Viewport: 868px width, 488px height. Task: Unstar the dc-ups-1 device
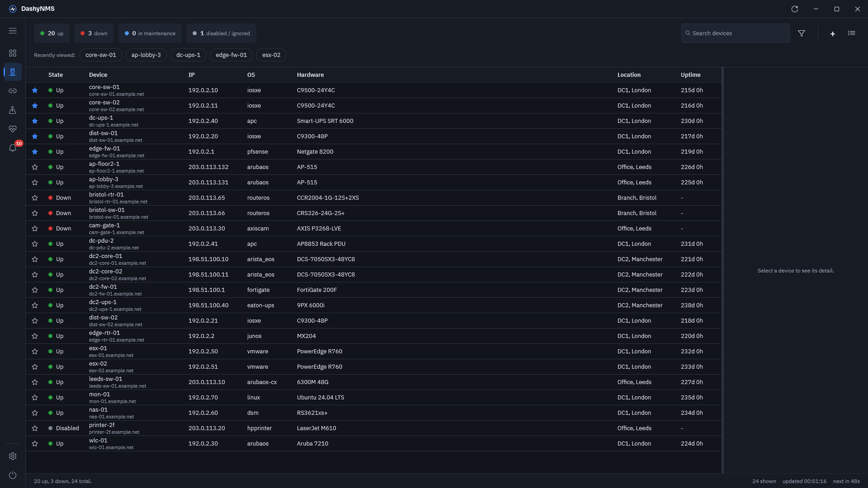coord(35,121)
